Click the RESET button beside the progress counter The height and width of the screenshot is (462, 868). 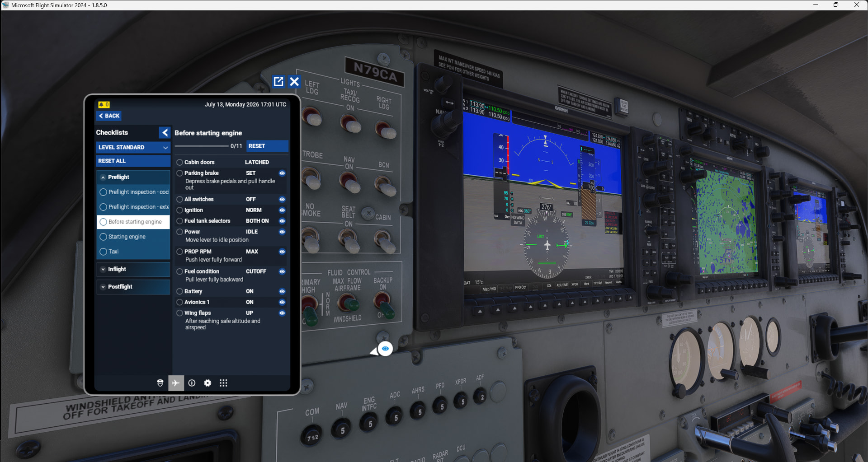pos(267,146)
